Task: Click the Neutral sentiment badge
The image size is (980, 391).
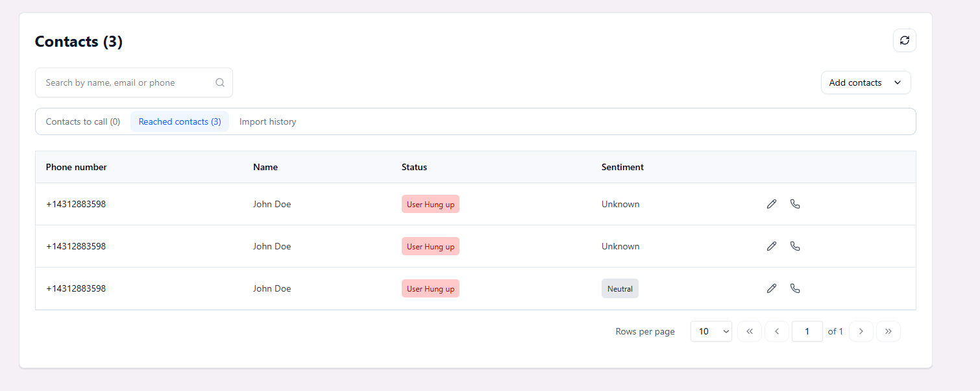Action: pyautogui.click(x=620, y=288)
